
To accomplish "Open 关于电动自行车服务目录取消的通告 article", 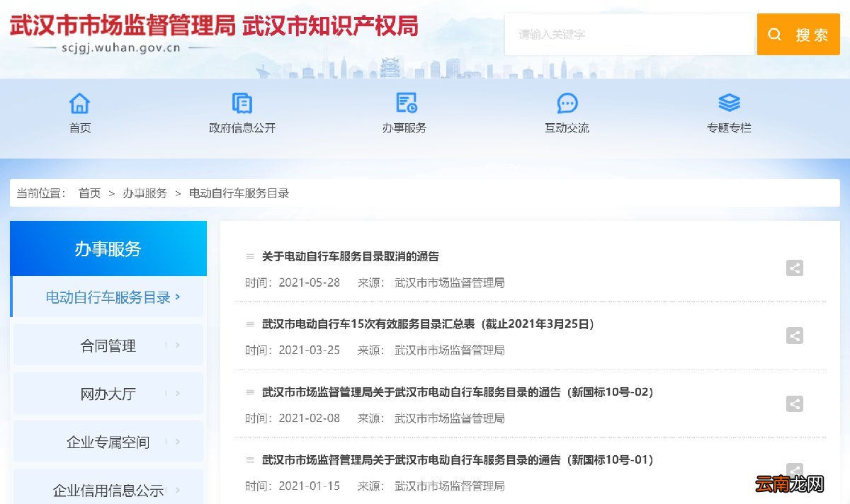I will (x=351, y=256).
